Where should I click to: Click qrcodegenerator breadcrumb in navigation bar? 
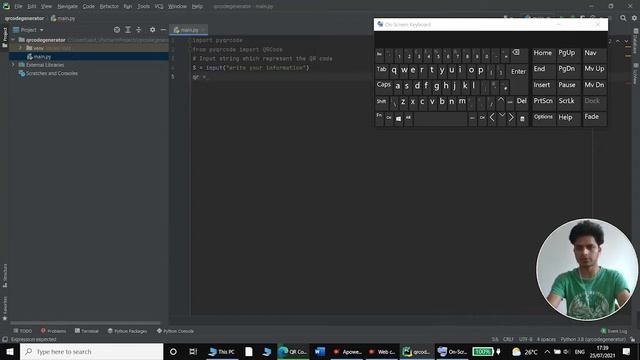click(x=24, y=18)
